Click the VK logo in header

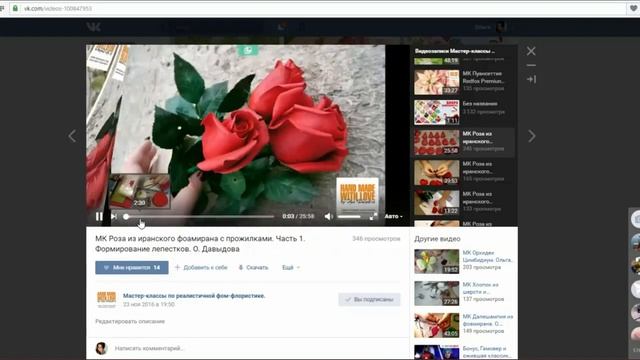click(93, 27)
